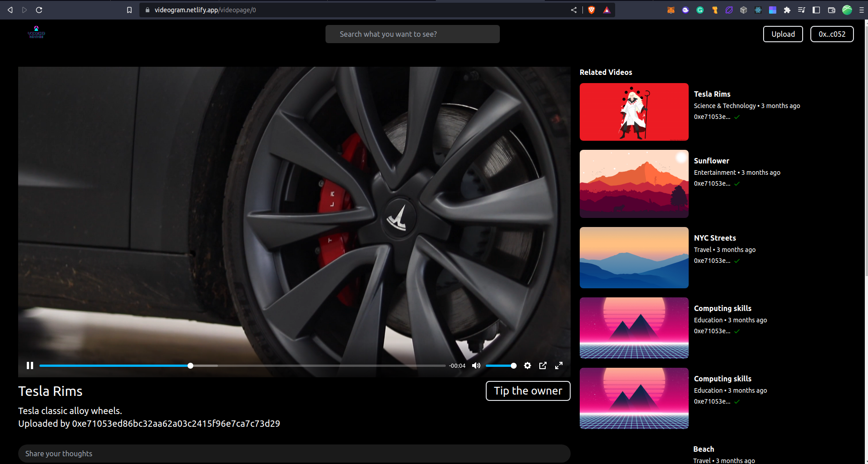Click the verified checkmark beside Sunflower uploader

pyautogui.click(x=737, y=183)
